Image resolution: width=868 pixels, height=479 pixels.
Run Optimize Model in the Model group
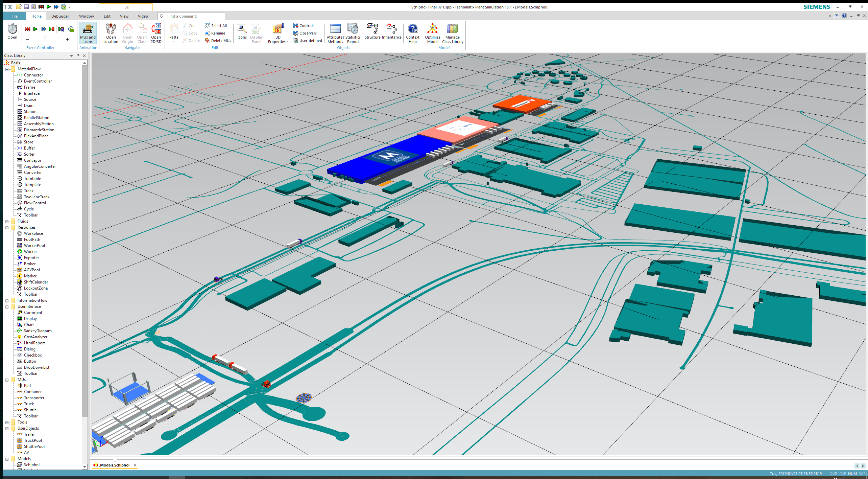433,33
